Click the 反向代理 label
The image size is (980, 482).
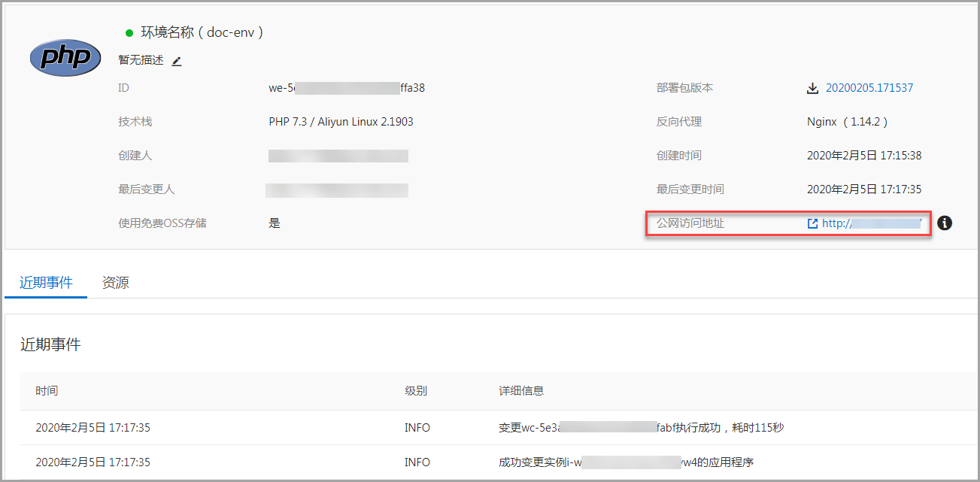679,122
